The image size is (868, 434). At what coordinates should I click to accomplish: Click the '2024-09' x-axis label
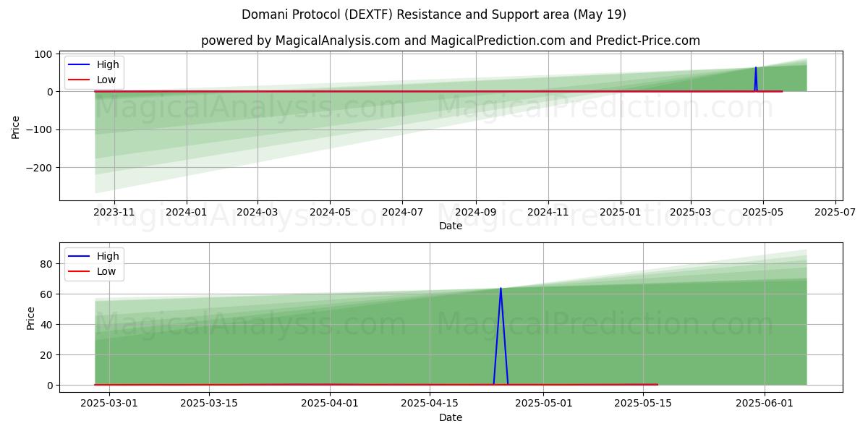tap(476, 212)
